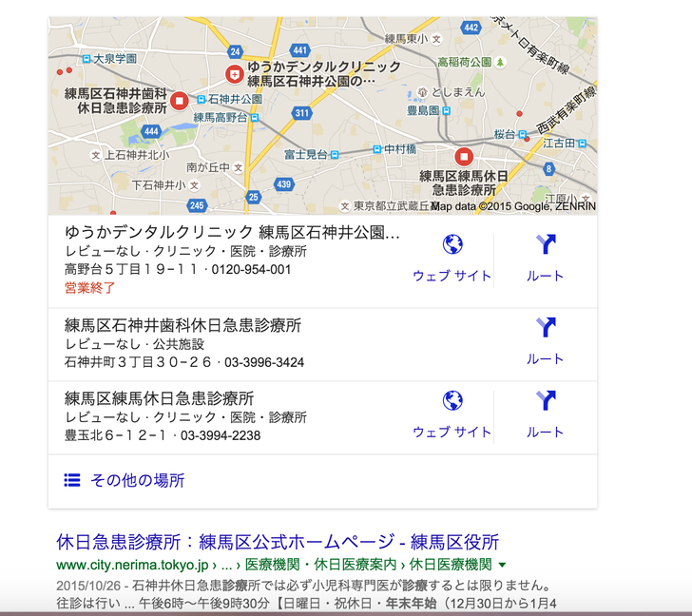Expand the green dropdown arrow after 休日医療機関
Viewport: 692px width, 616px height.
pyautogui.click(x=502, y=565)
